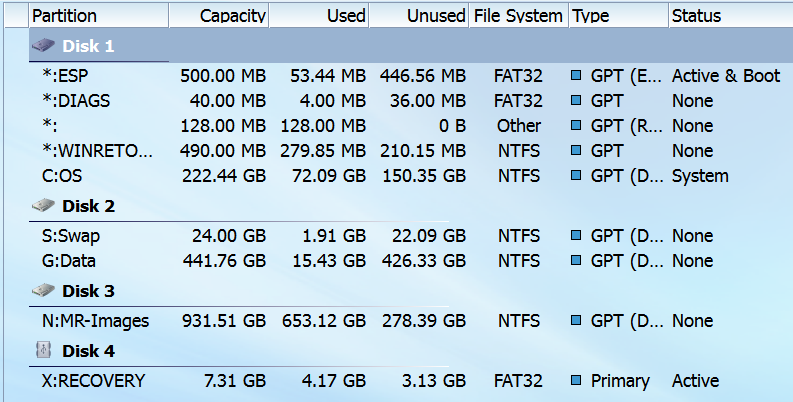Select the *:DIAGS partition row
Screen dimensions: 793x402
77,101
